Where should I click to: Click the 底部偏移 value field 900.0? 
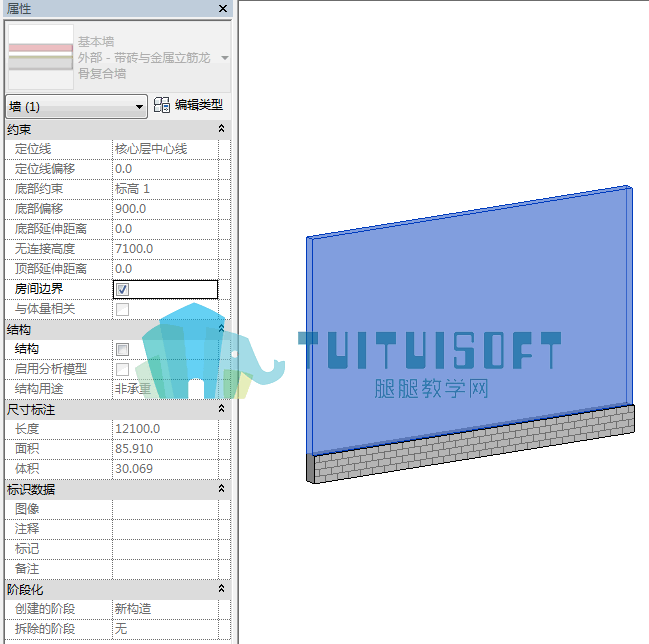pos(165,209)
